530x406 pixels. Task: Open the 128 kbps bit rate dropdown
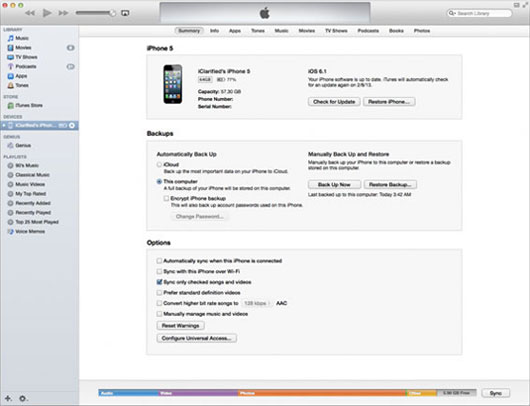click(x=257, y=303)
